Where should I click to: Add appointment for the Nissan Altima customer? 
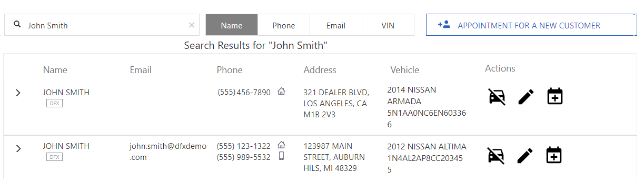pos(554,155)
